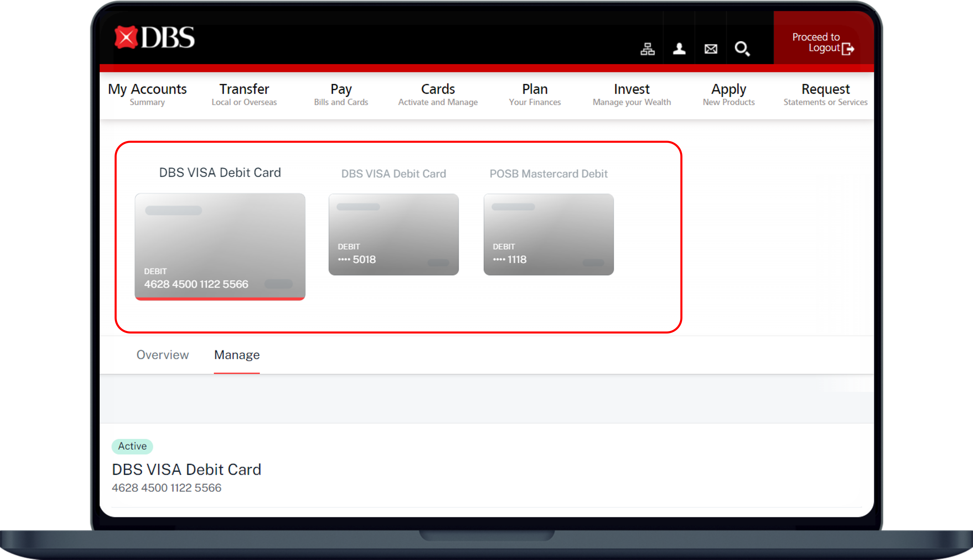Select card 4628 4500 1122 5566 thumbnail
973x560 pixels.
click(x=220, y=246)
